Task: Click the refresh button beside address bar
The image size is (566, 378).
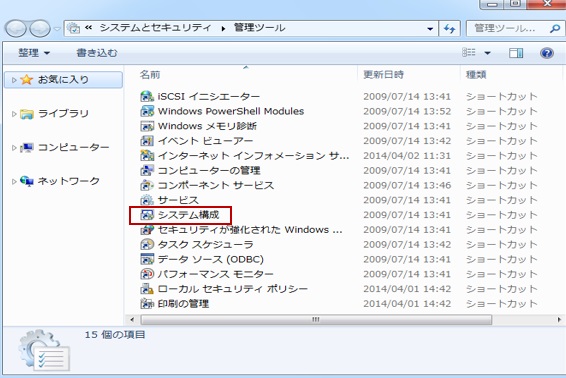Action: (x=449, y=29)
